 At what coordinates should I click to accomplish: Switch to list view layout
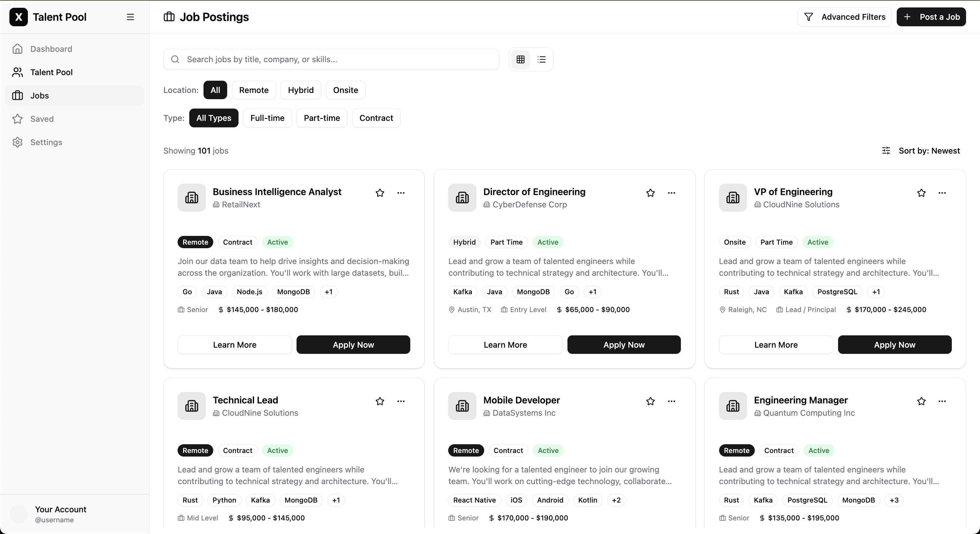pyautogui.click(x=541, y=59)
